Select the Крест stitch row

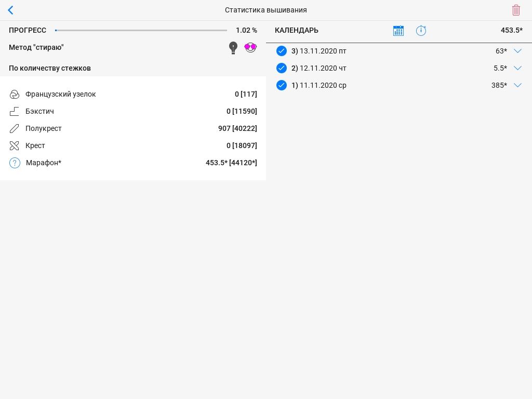[x=133, y=145]
